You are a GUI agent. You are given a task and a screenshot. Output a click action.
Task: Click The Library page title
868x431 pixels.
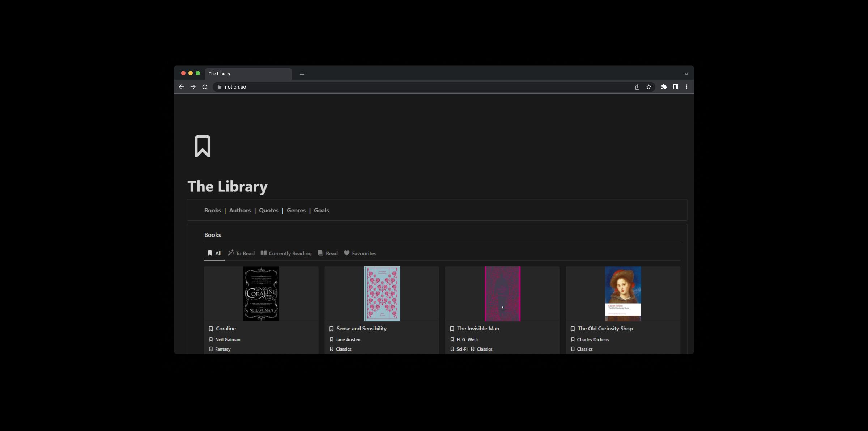pyautogui.click(x=227, y=186)
